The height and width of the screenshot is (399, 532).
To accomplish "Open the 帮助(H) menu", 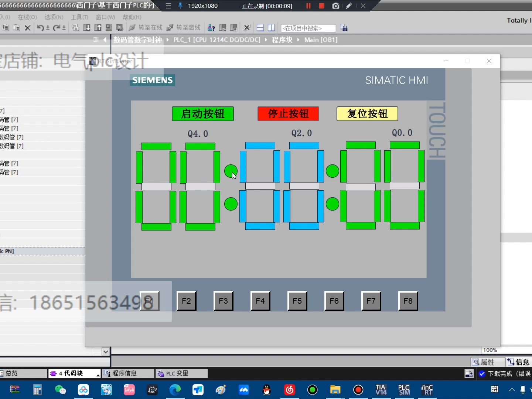I will (132, 17).
